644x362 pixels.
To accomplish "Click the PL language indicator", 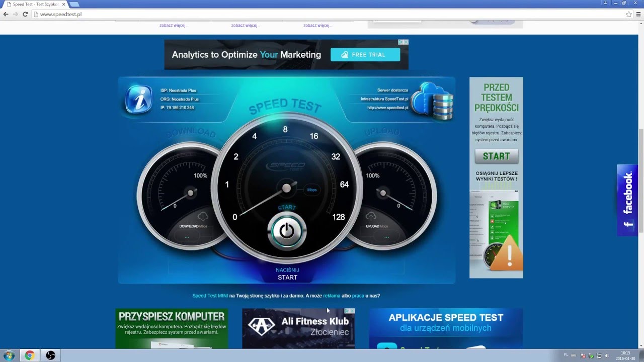I will point(566,355).
